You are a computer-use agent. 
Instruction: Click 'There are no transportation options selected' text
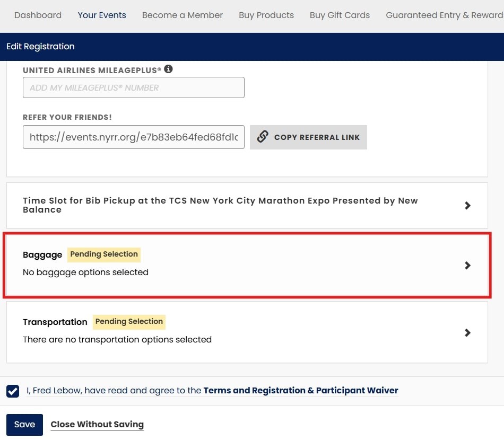coord(117,339)
